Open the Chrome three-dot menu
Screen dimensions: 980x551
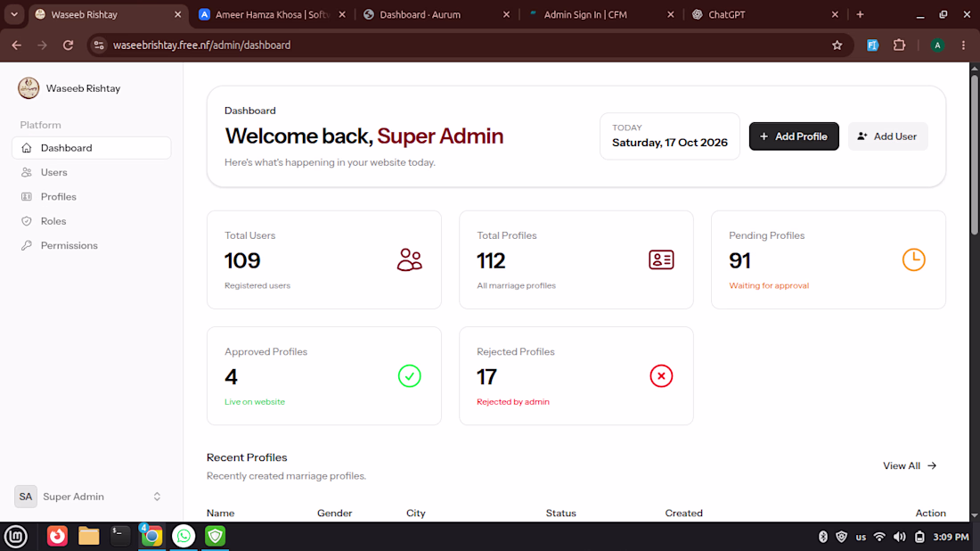pos(964,45)
